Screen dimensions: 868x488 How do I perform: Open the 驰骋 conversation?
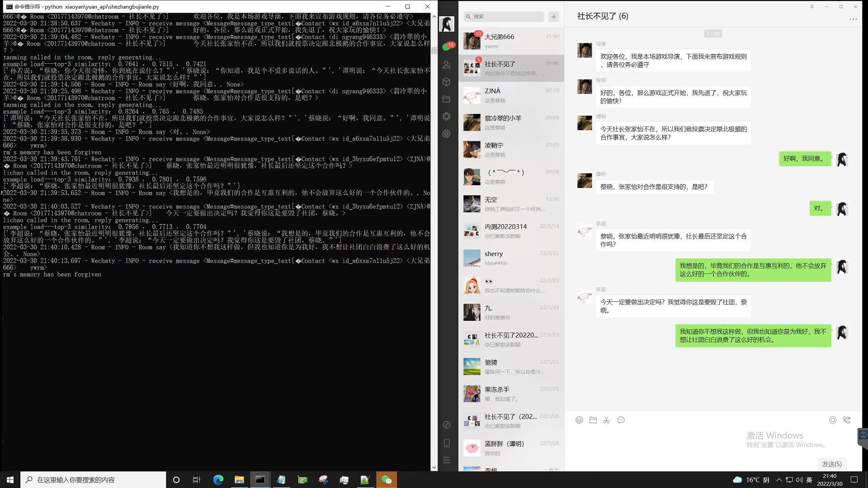[x=511, y=366]
